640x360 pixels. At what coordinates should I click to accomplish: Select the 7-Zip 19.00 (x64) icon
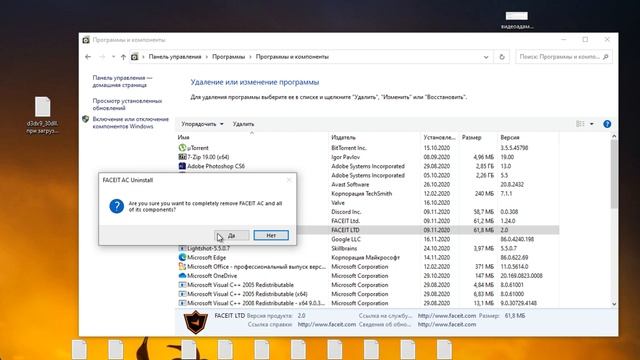tap(182, 157)
